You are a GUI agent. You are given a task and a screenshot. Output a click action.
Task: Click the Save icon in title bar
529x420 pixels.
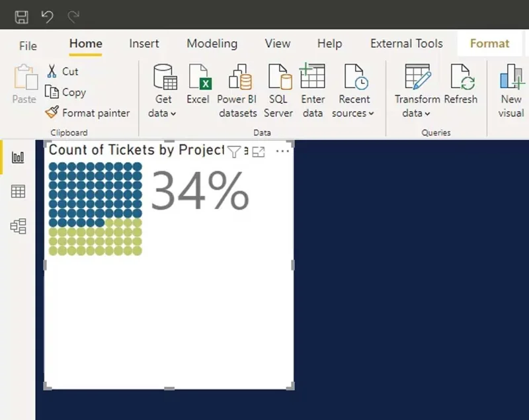click(x=22, y=17)
